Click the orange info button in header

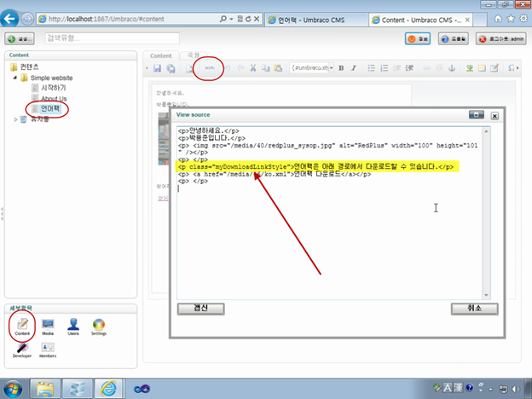tap(417, 38)
